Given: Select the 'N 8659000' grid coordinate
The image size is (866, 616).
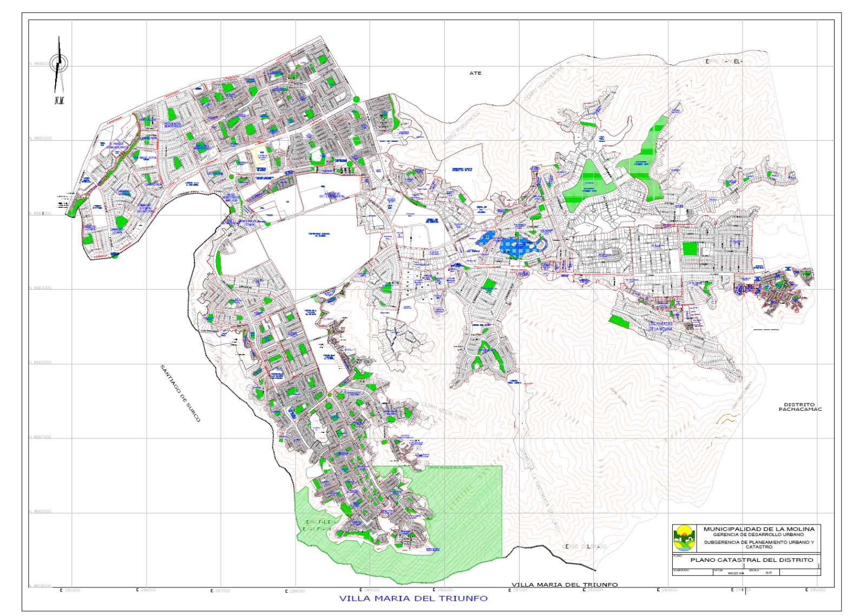Looking at the screenshot, I should 40,586.
